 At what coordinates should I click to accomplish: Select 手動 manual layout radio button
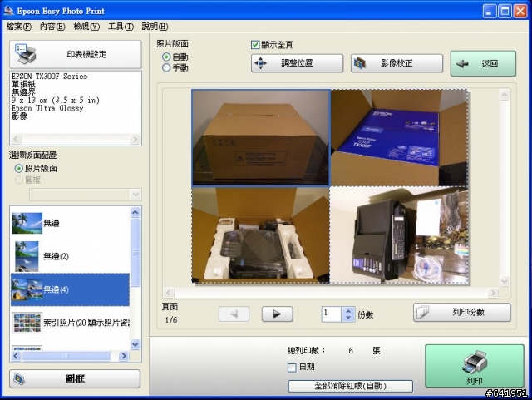(x=166, y=67)
